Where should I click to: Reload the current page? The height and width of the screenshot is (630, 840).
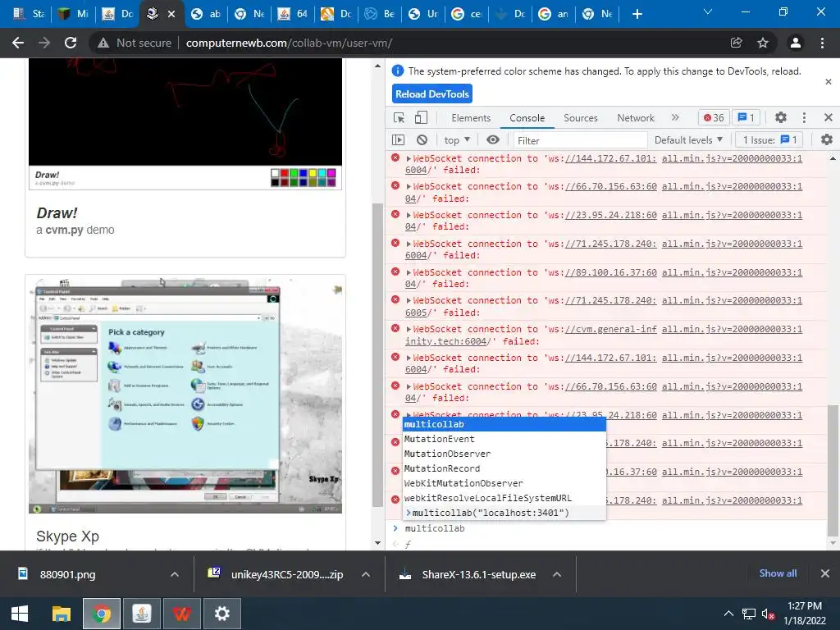point(71,43)
